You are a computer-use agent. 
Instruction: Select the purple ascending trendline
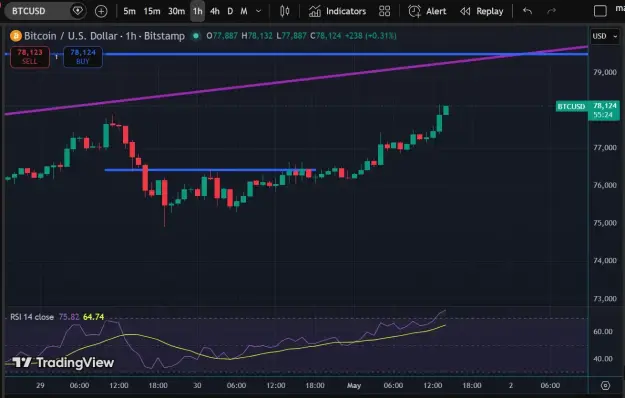pos(295,81)
